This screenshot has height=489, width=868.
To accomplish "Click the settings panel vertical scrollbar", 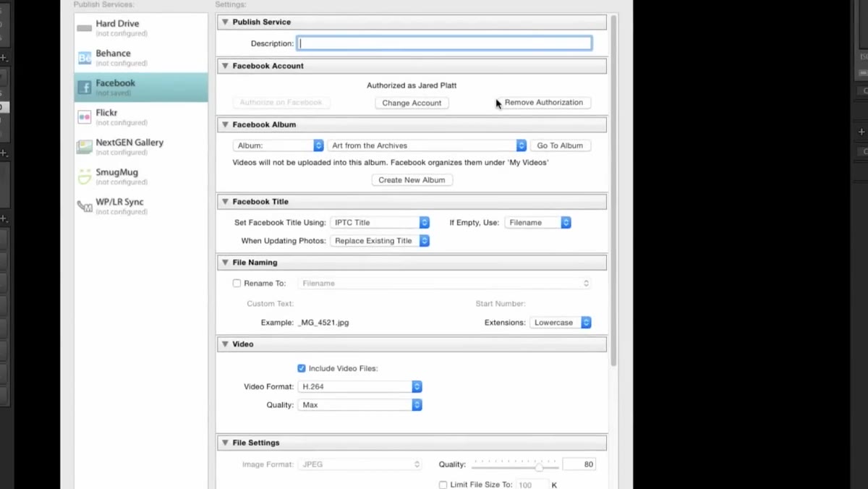I will pos(614,190).
